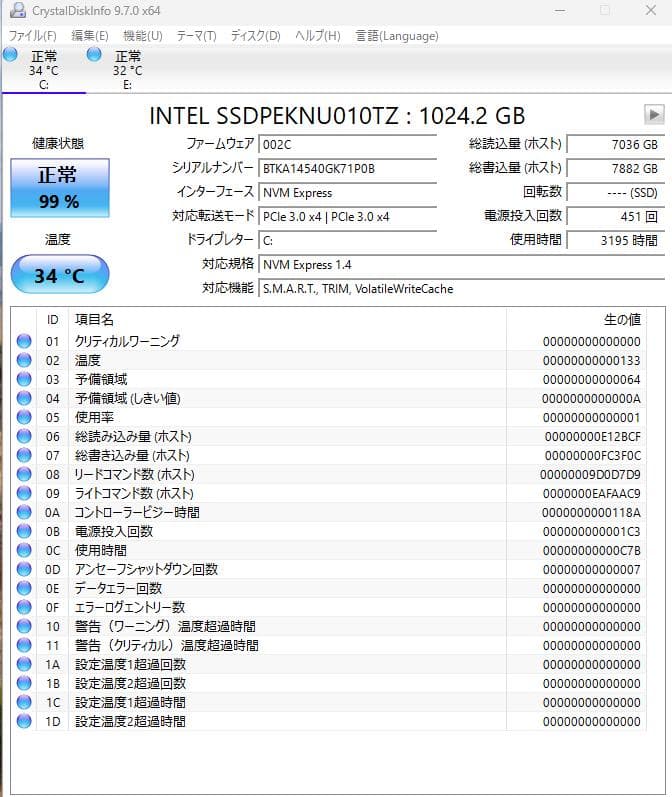Click status orb for ID 02 温度 row
This screenshot has width=672, height=797.
24,360
